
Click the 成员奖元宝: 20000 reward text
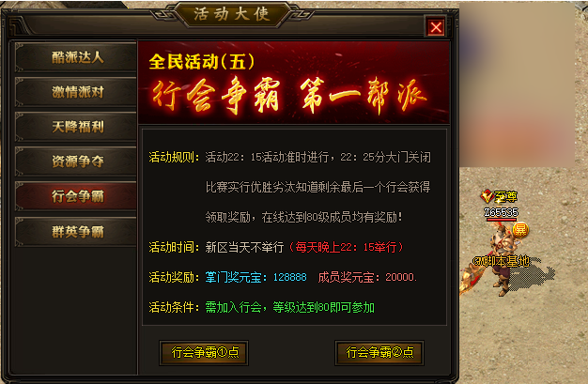click(x=367, y=277)
